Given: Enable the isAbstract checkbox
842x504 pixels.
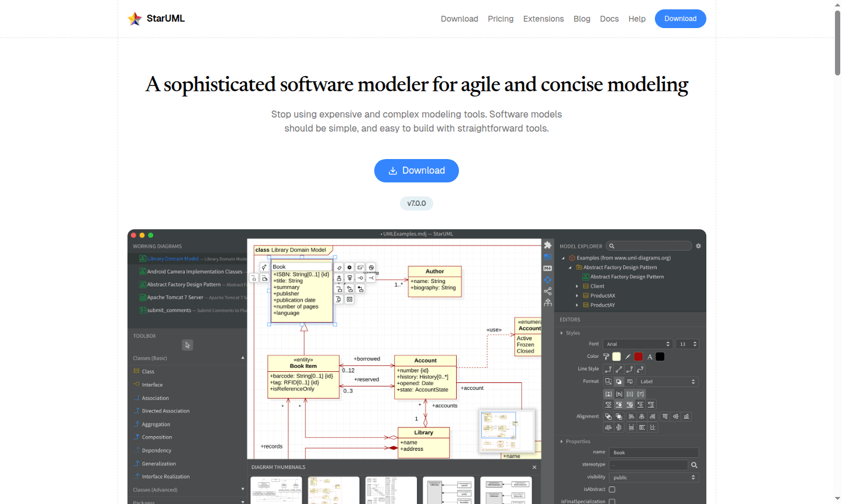Looking at the screenshot, I should click(x=612, y=489).
